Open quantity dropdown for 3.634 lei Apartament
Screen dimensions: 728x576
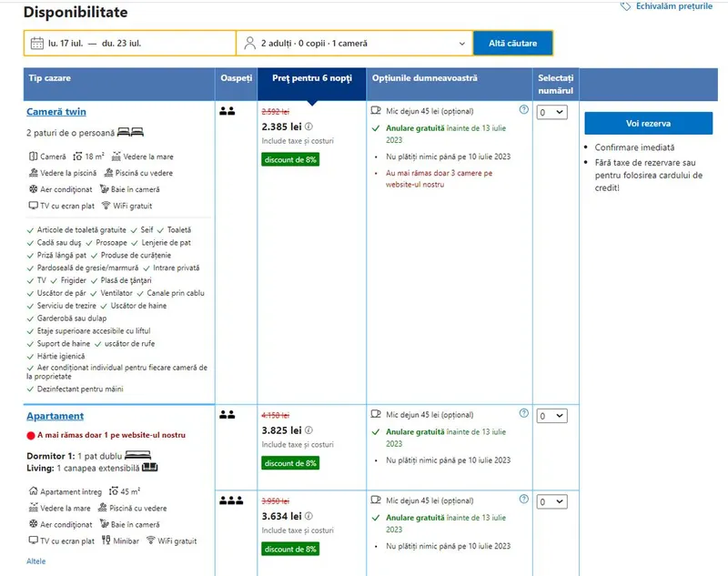click(551, 502)
